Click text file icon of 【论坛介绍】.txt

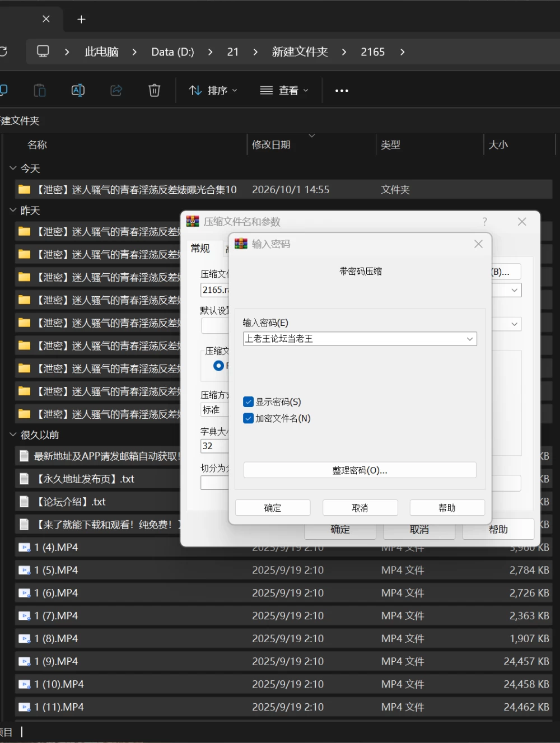click(24, 502)
